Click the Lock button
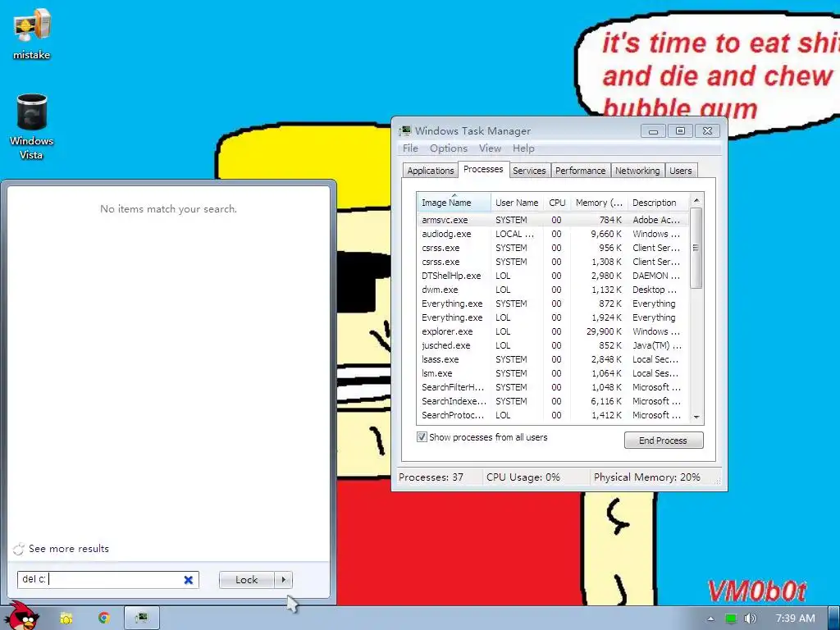 pyautogui.click(x=246, y=580)
